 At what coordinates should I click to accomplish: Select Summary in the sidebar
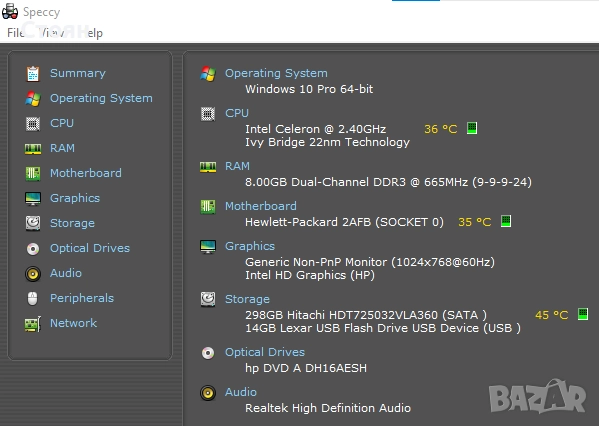[x=78, y=73]
